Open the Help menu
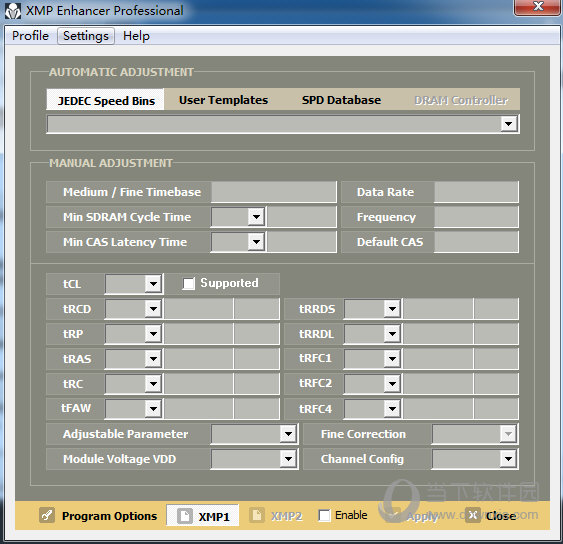This screenshot has width=563, height=544. pyautogui.click(x=136, y=36)
